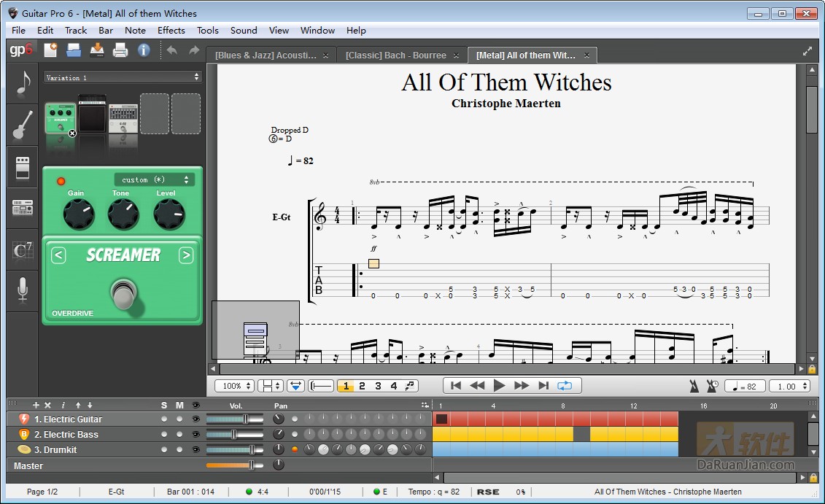Open the lyrics microphone panel
The height and width of the screenshot is (504, 825).
pyautogui.click(x=22, y=290)
